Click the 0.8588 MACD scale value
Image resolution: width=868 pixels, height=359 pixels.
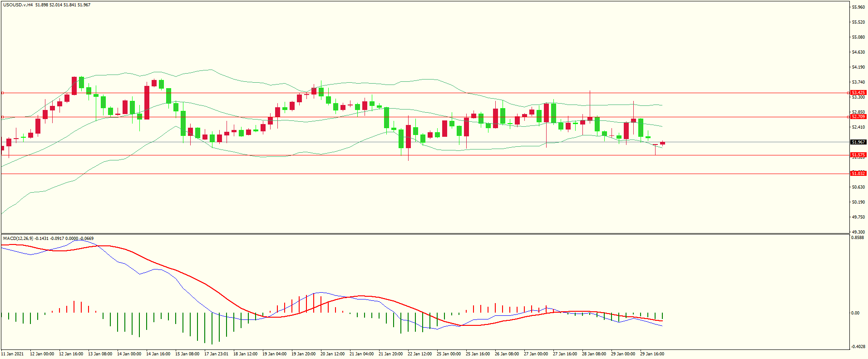point(858,238)
